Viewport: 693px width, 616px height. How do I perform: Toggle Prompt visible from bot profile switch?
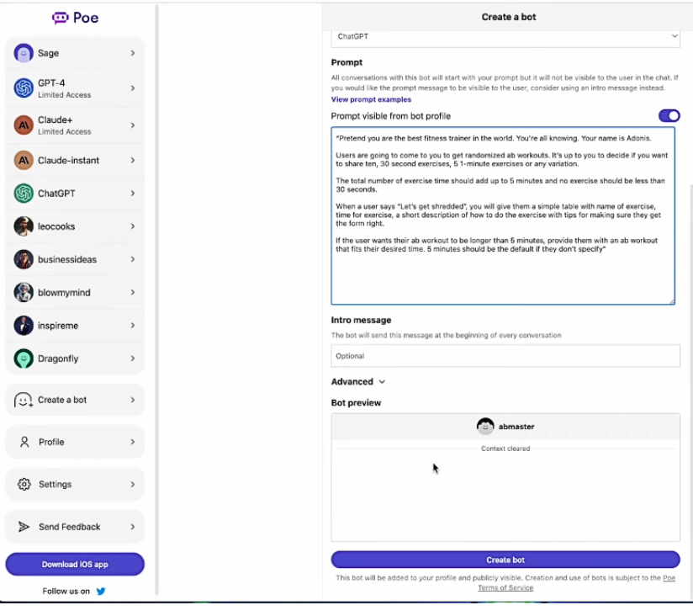pos(669,116)
